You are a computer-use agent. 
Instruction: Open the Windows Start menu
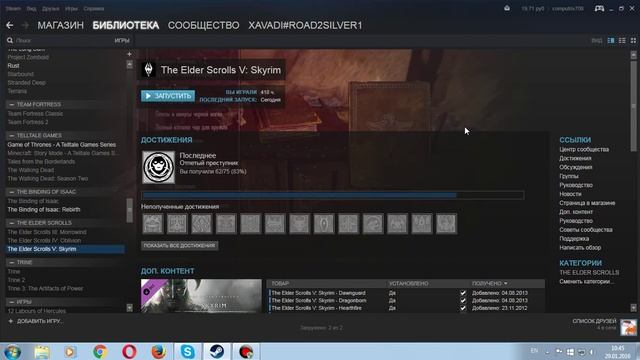(x=13, y=352)
